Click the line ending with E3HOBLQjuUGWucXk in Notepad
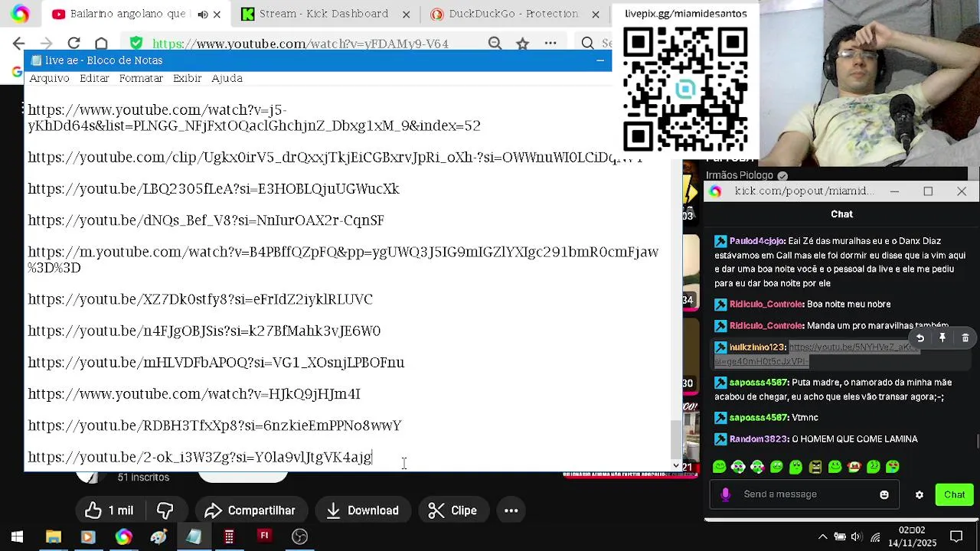Viewport: 980px width, 551px height. click(214, 189)
